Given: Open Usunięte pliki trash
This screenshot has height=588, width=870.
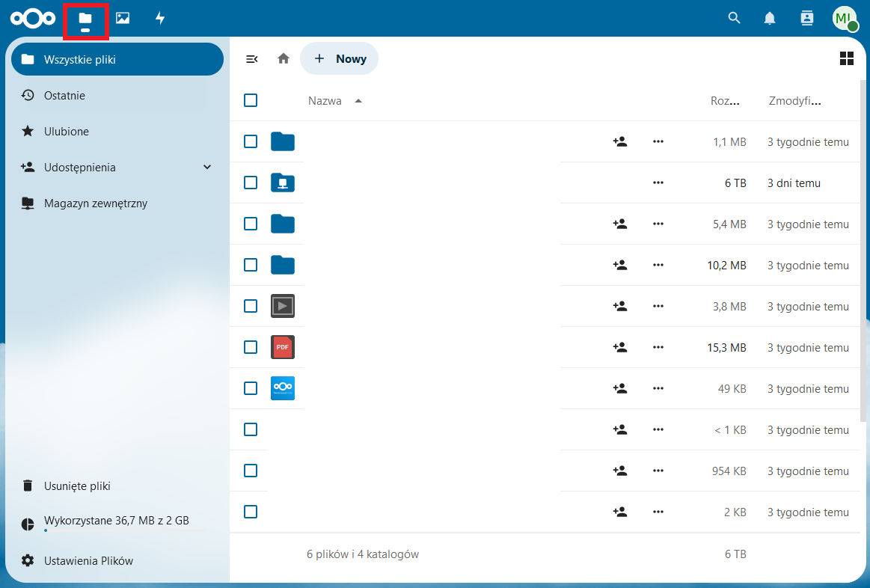Looking at the screenshot, I should pos(117,486).
